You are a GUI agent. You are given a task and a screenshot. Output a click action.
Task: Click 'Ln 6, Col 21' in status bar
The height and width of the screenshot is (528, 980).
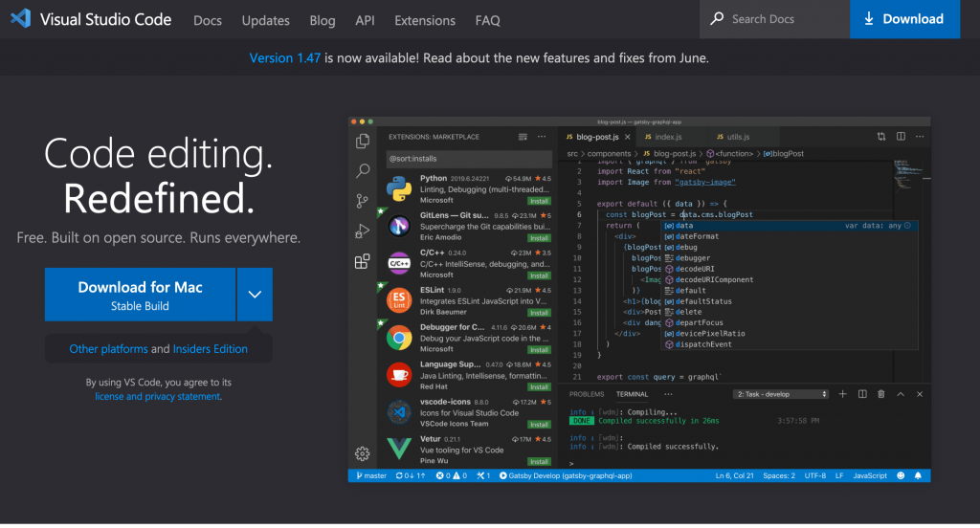click(x=734, y=476)
